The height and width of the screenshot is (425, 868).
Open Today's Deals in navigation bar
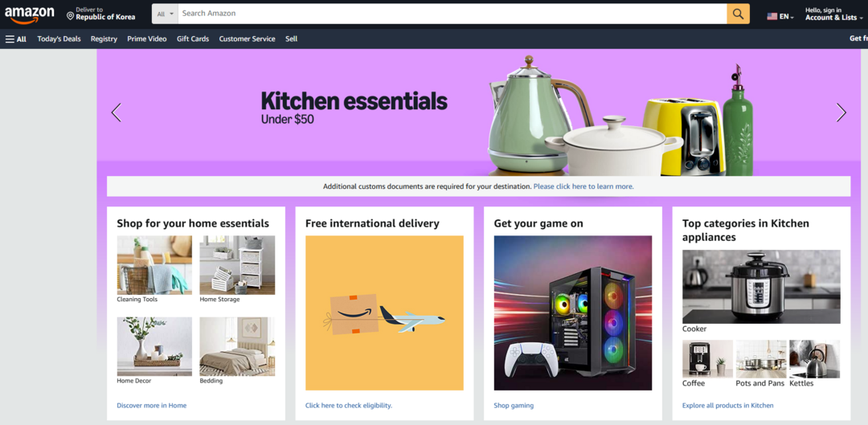[59, 39]
